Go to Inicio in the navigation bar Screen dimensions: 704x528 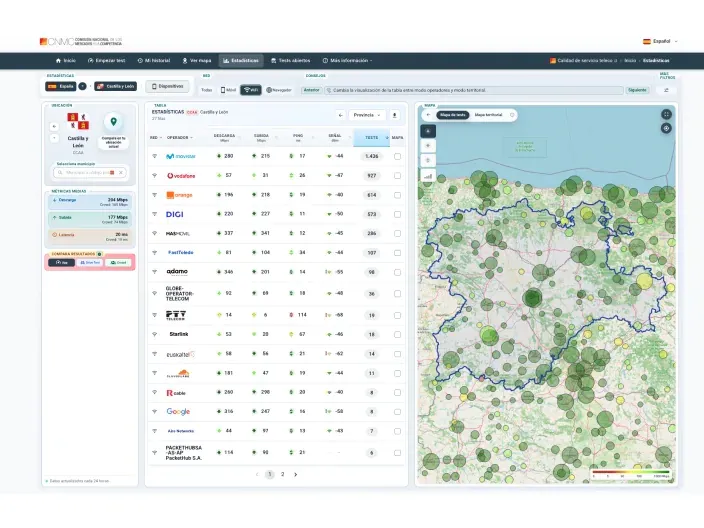point(66,61)
